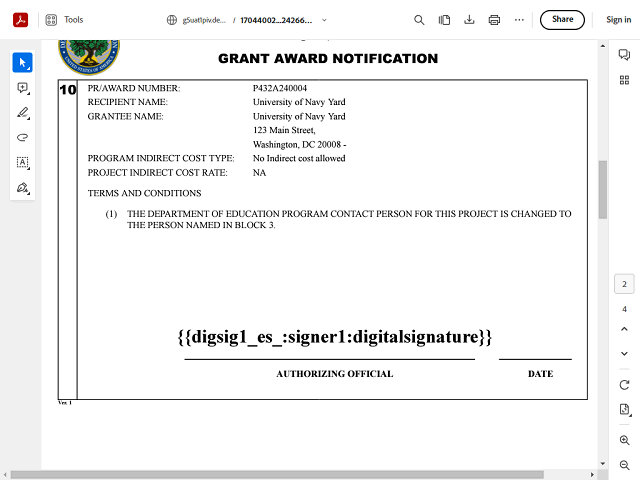Click the 17044002...24266... file name
The height and width of the screenshot is (480, 640).
pyautogui.click(x=276, y=20)
